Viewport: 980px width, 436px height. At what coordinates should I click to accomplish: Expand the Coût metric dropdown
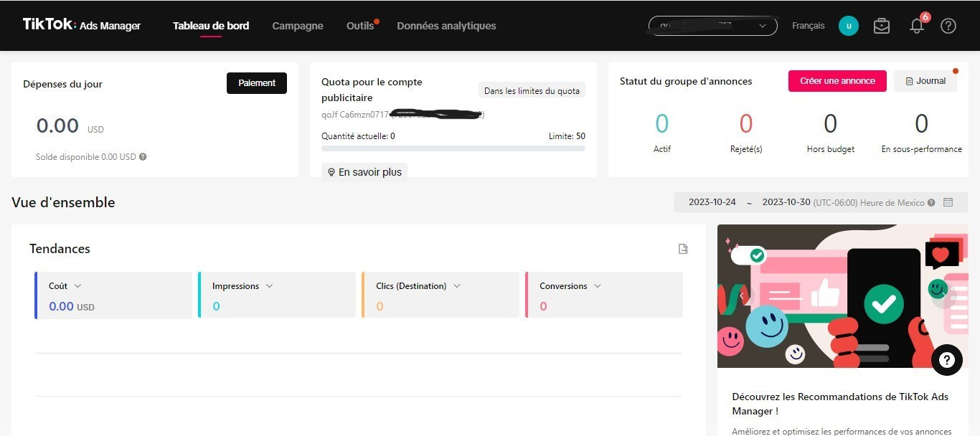click(x=77, y=285)
